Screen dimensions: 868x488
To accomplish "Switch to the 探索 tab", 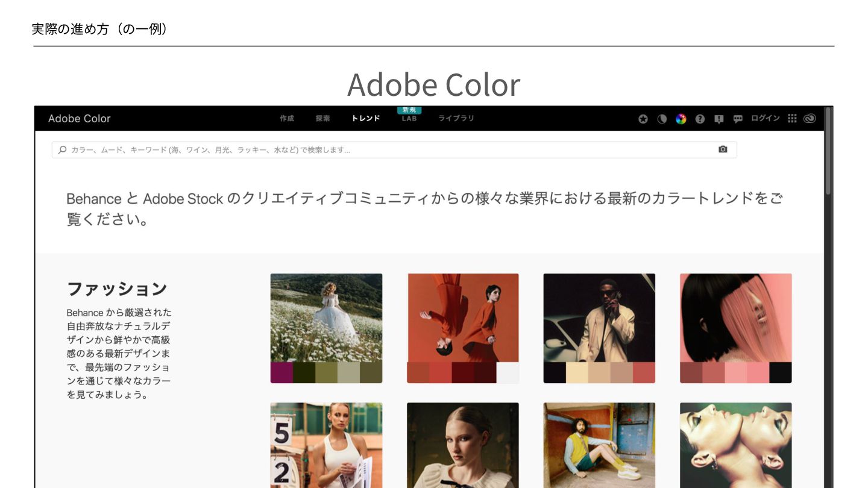I will pos(323,119).
